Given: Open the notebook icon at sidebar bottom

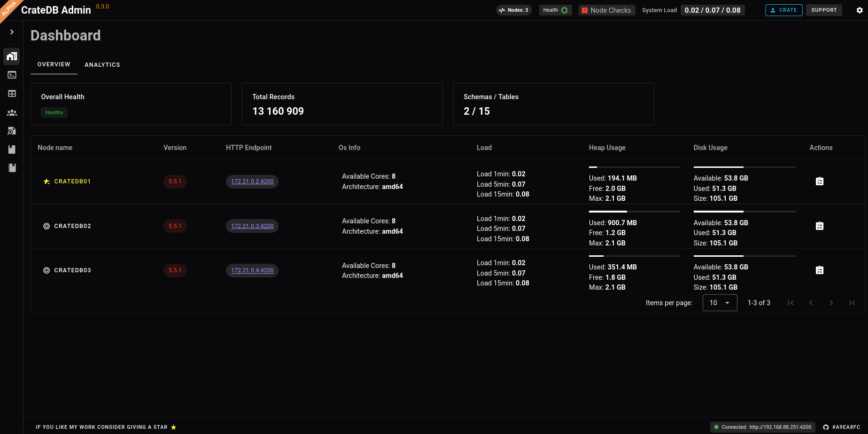Looking at the screenshot, I should [x=12, y=168].
